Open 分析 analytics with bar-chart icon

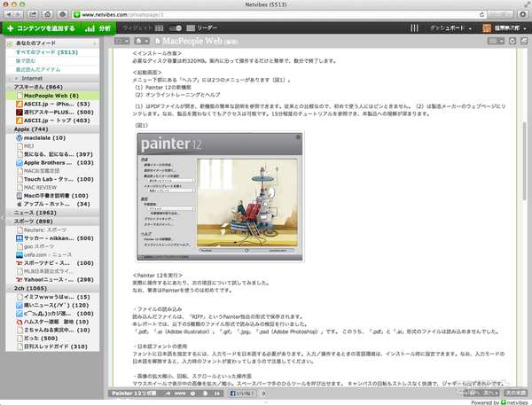pos(98,28)
